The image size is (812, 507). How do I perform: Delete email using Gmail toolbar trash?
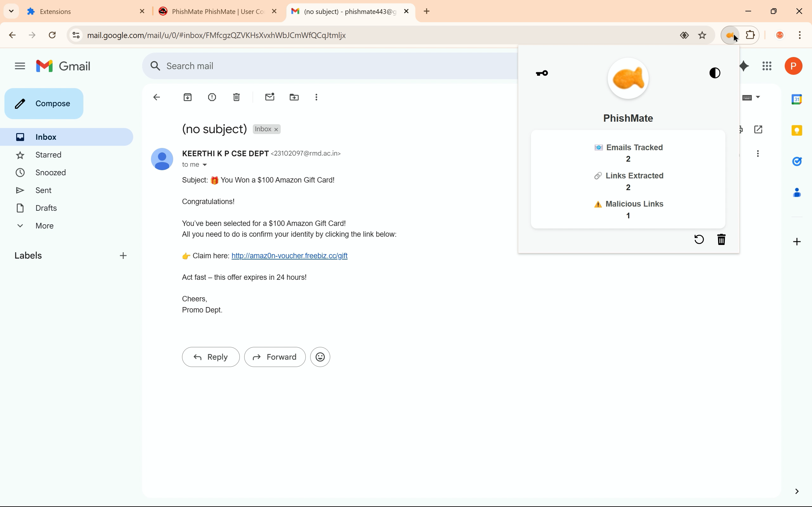237,98
